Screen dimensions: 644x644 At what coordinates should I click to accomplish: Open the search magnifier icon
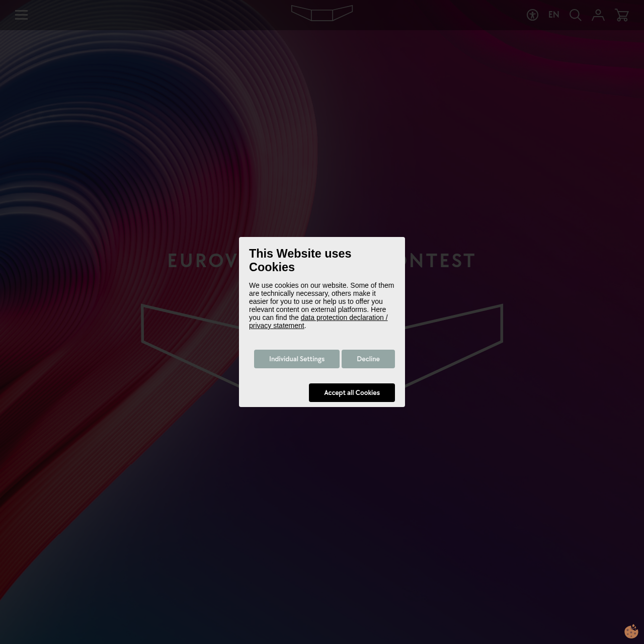(575, 15)
